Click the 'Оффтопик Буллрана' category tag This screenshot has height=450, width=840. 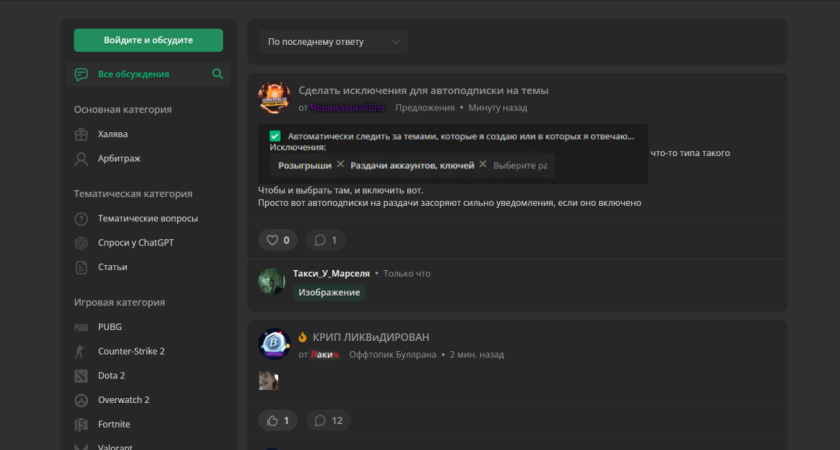click(x=393, y=355)
